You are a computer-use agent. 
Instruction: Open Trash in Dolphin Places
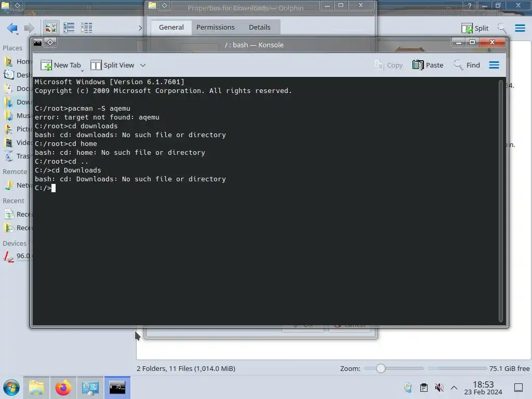tap(17, 156)
